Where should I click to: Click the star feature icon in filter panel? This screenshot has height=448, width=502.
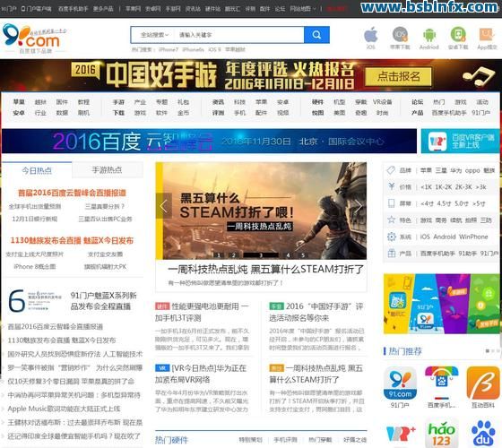click(391, 220)
